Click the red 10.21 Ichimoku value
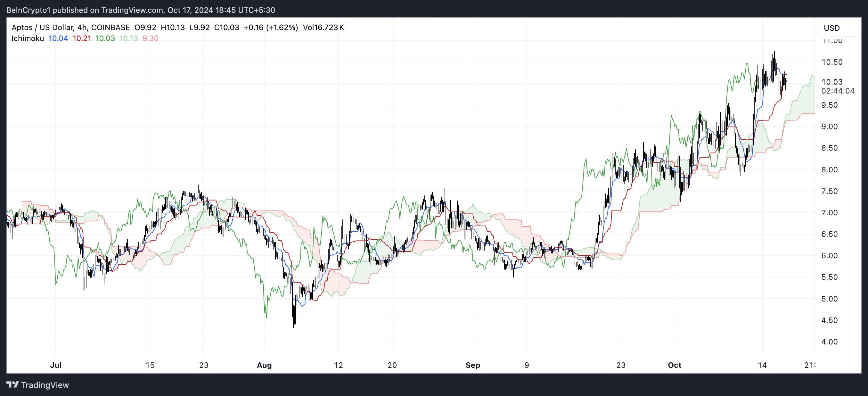This screenshot has height=396, width=868. click(82, 38)
